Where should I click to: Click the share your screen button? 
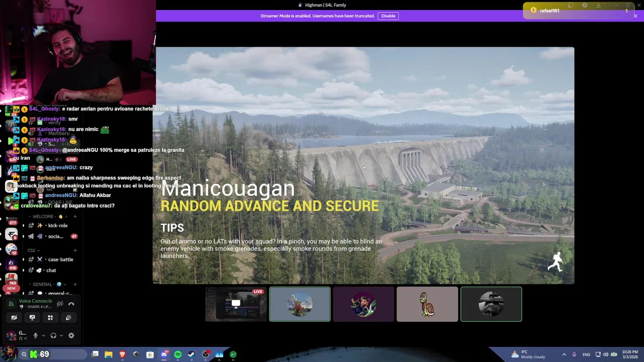click(x=32, y=318)
